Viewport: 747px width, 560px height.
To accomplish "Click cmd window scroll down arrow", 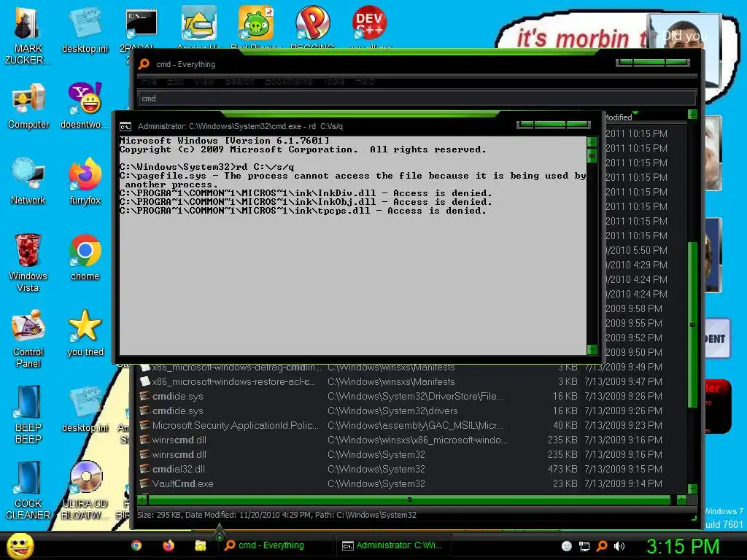I will point(592,349).
